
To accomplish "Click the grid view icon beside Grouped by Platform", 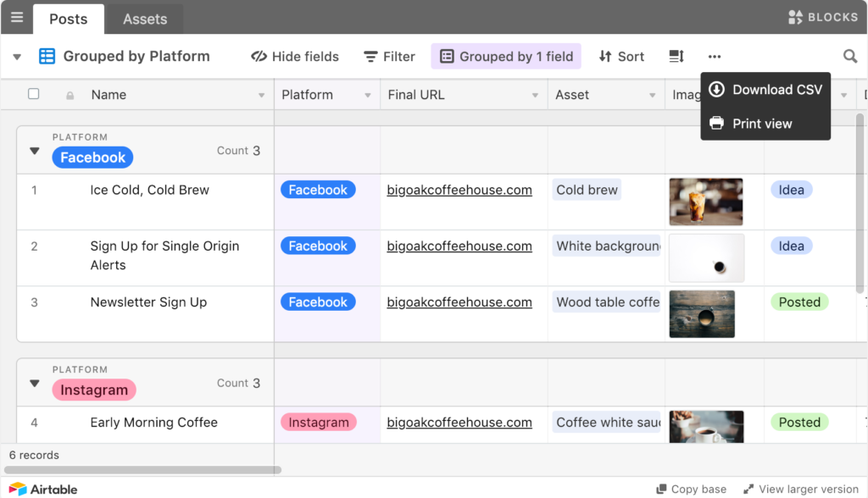I will pos(47,56).
